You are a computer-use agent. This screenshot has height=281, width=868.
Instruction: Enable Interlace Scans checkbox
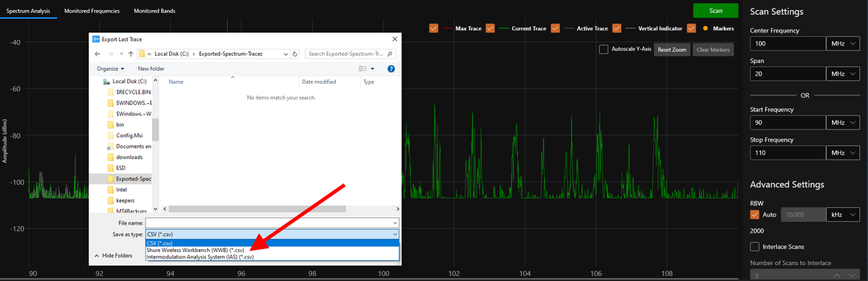754,246
